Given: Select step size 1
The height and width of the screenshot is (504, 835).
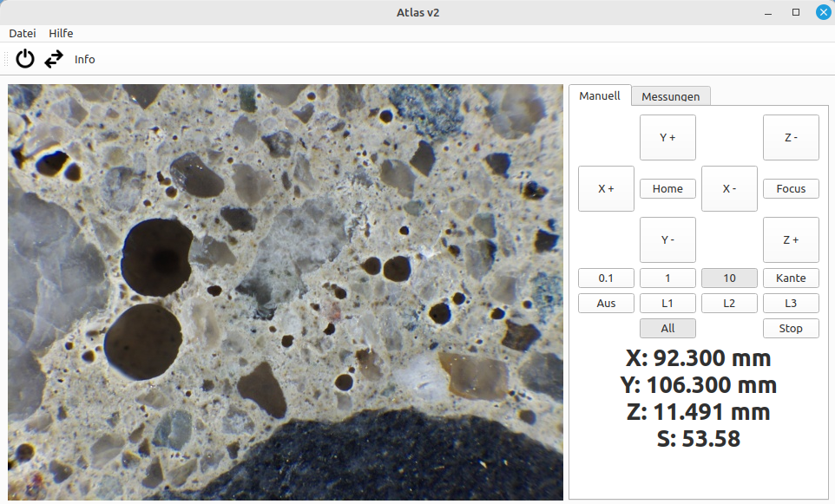Looking at the screenshot, I should coord(667,278).
